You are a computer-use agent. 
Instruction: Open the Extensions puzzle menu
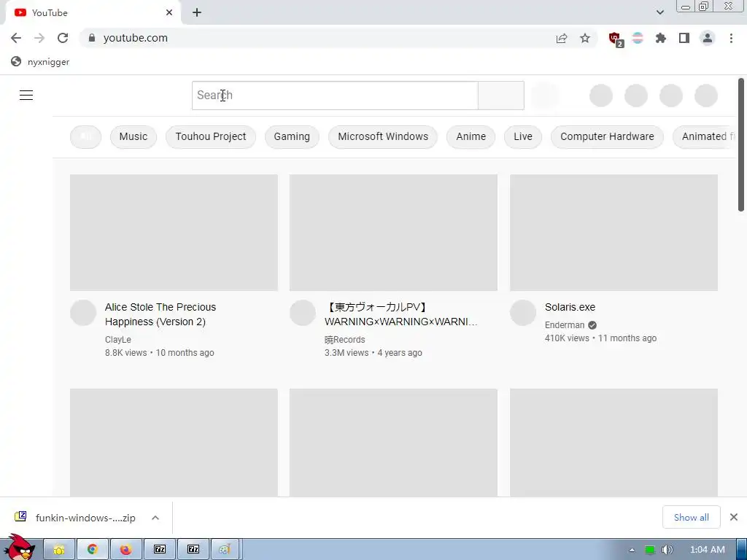pyautogui.click(x=661, y=38)
